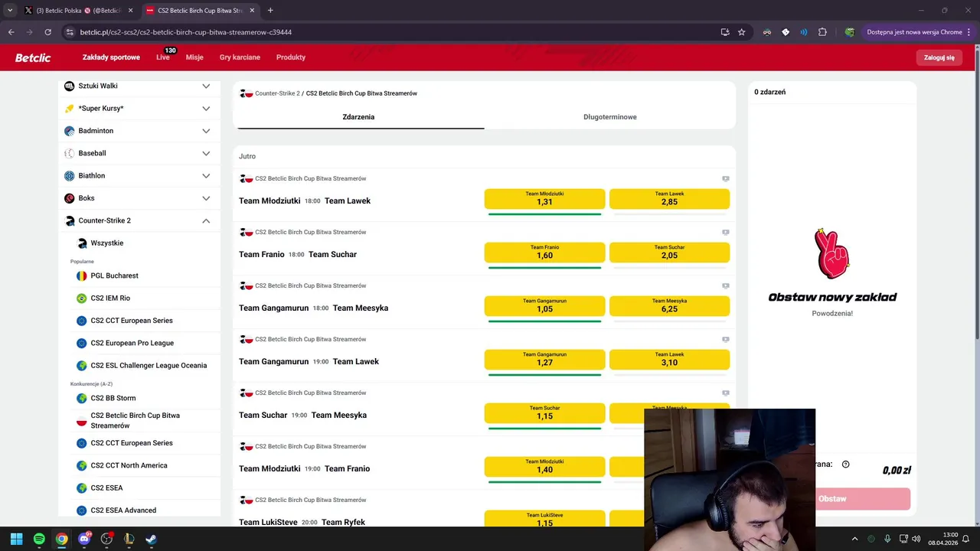980x551 pixels.
Task: Expand the Boks category chevron
Action: click(206, 198)
